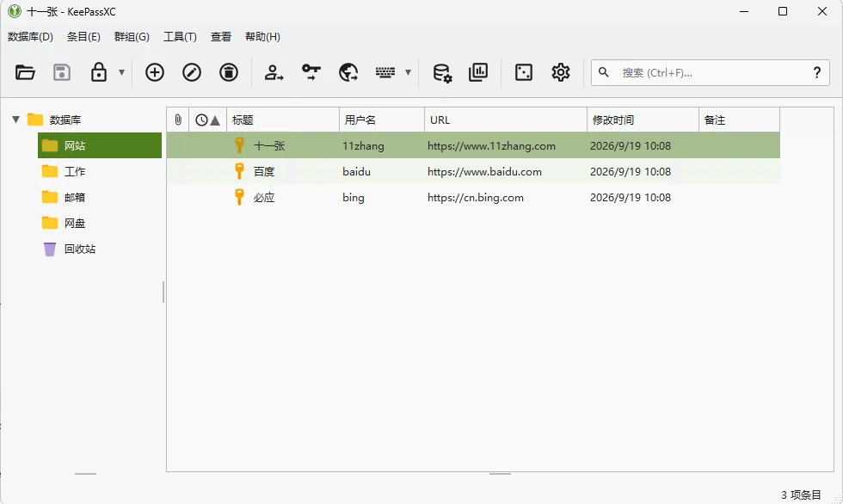This screenshot has height=504, width=843.
Task: Collapse the 数据库 root tree node
Action: tap(16, 120)
